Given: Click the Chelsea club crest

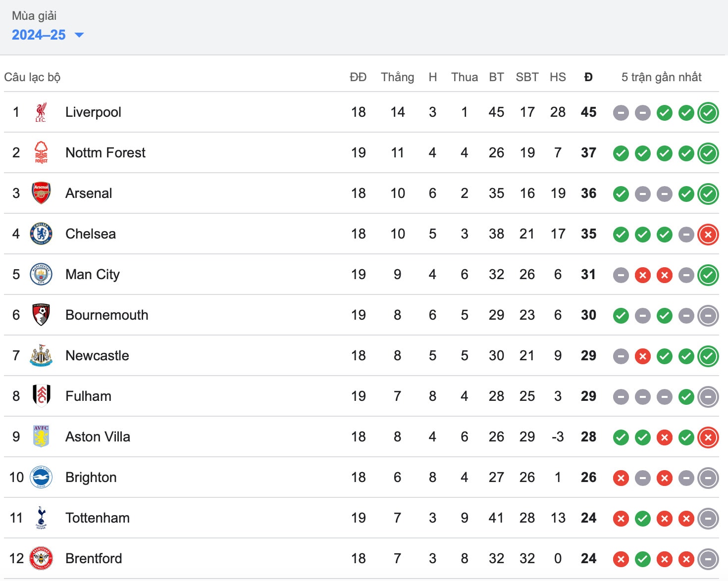Looking at the screenshot, I should click(x=41, y=234).
